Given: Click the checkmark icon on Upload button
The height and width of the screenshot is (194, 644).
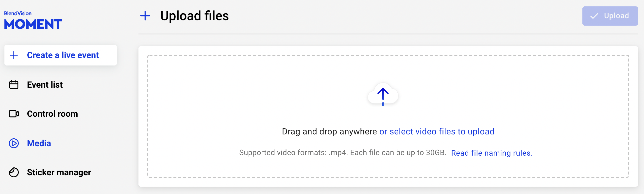Looking at the screenshot, I should 594,16.
